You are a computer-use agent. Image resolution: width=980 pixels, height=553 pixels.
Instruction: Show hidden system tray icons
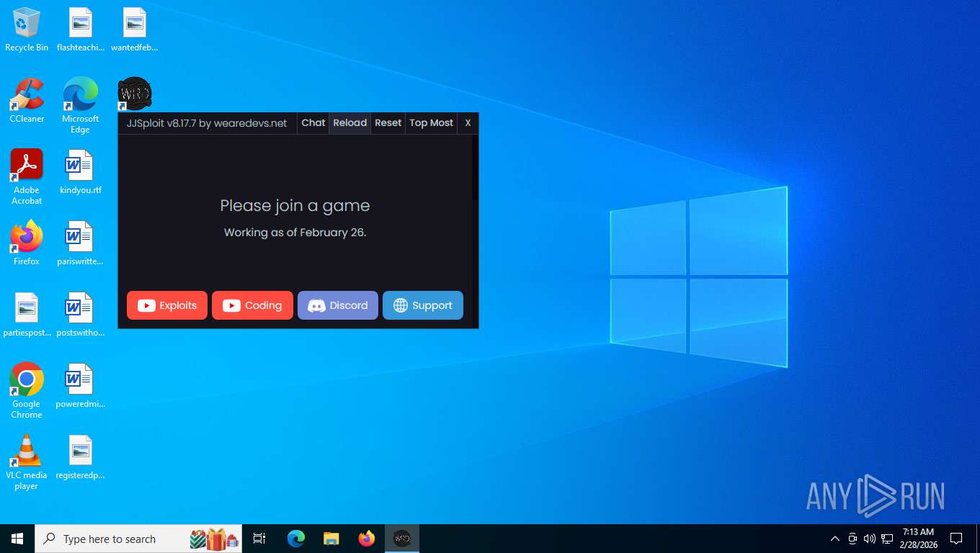(x=835, y=539)
